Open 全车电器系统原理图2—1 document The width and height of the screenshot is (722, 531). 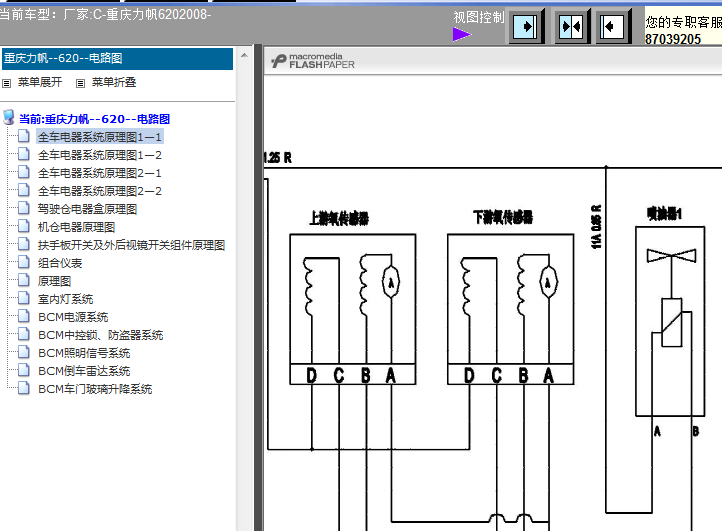click(99, 173)
